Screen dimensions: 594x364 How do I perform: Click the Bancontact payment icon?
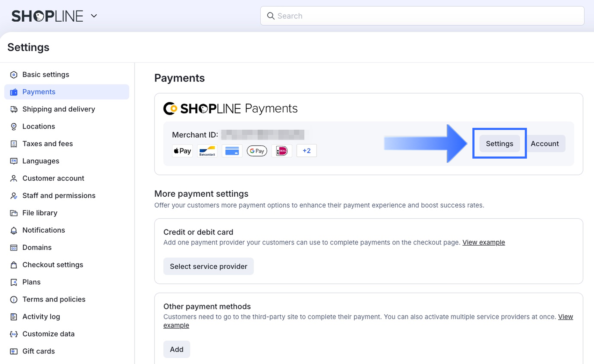coord(207,151)
